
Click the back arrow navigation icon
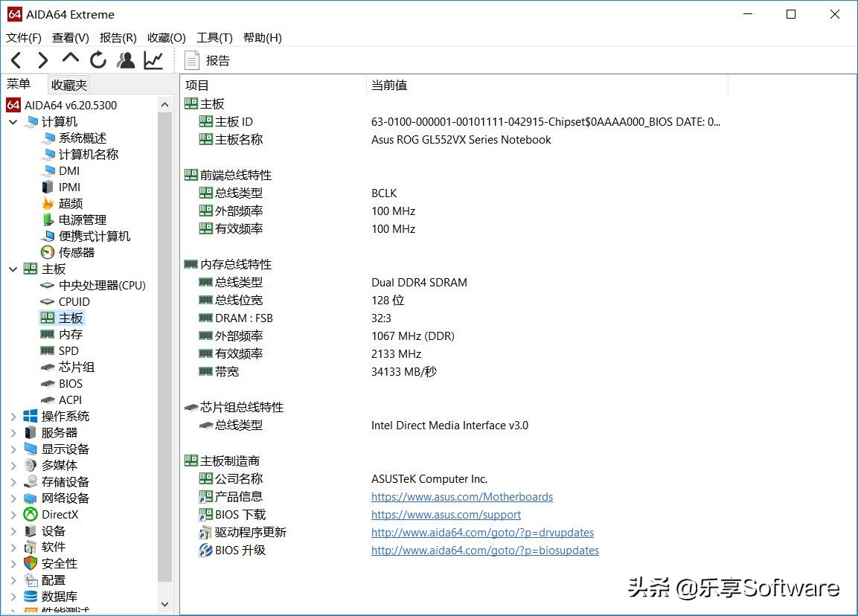(15, 60)
